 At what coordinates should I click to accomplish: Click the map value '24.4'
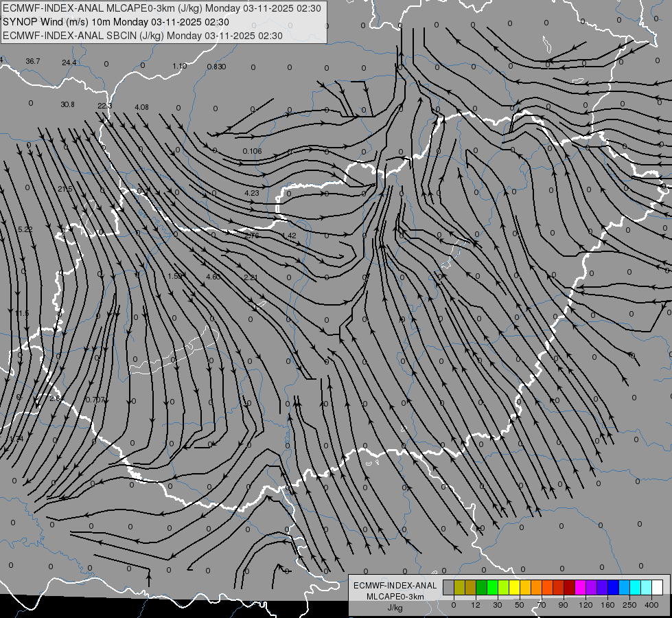pyautogui.click(x=69, y=62)
